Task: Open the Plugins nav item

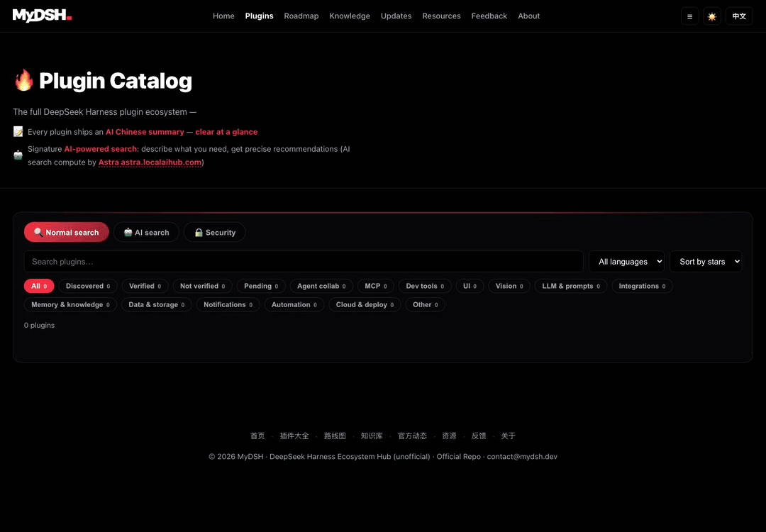Action: pyautogui.click(x=259, y=16)
